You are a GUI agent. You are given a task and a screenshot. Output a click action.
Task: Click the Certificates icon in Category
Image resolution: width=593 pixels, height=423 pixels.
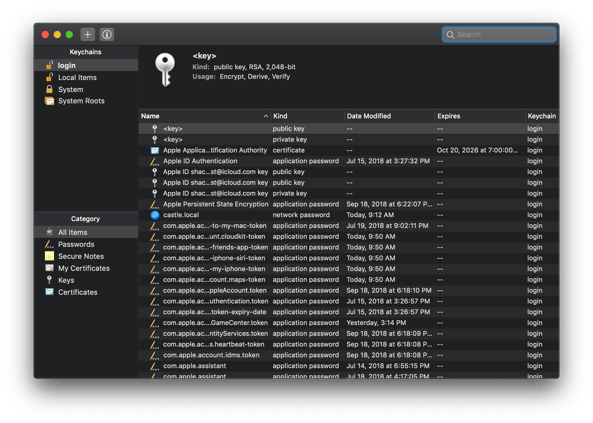click(49, 292)
